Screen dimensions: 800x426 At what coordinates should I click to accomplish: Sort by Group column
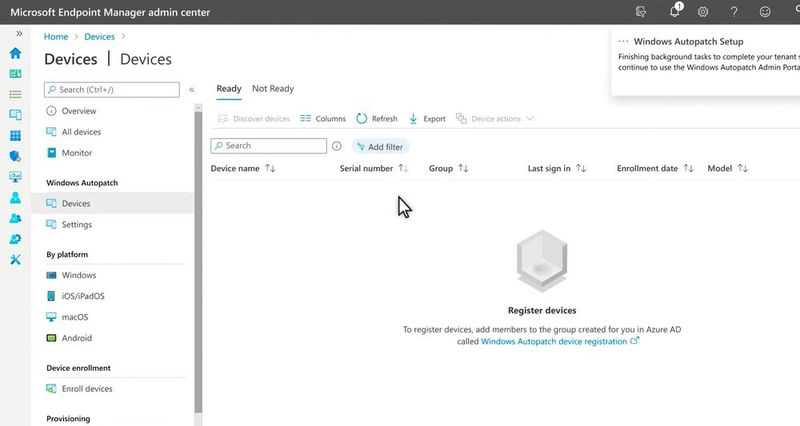click(448, 168)
